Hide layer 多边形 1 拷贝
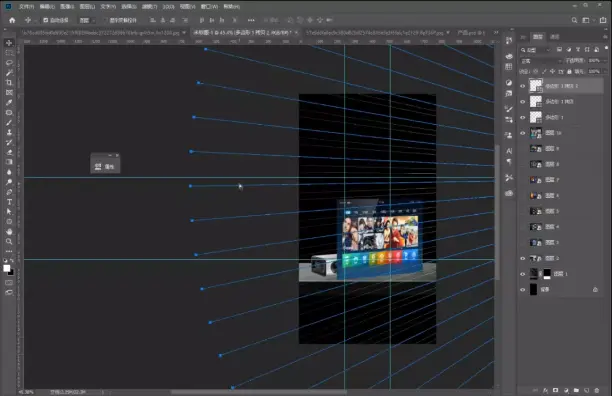612x396 pixels. click(x=523, y=101)
